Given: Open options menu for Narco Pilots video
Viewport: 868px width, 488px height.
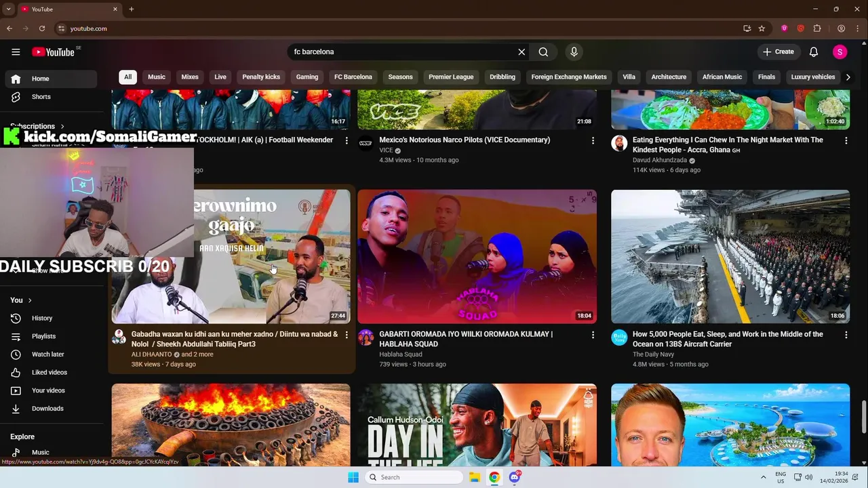Looking at the screenshot, I should [x=593, y=140].
